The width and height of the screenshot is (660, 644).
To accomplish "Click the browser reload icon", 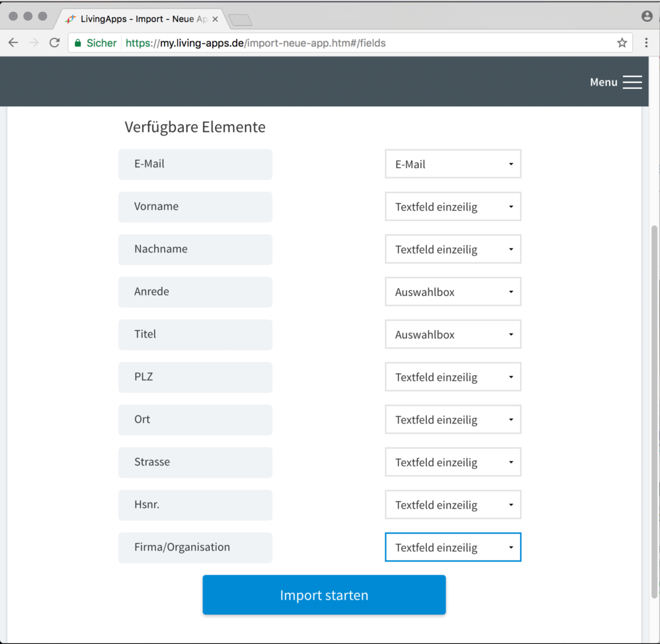I will point(54,43).
